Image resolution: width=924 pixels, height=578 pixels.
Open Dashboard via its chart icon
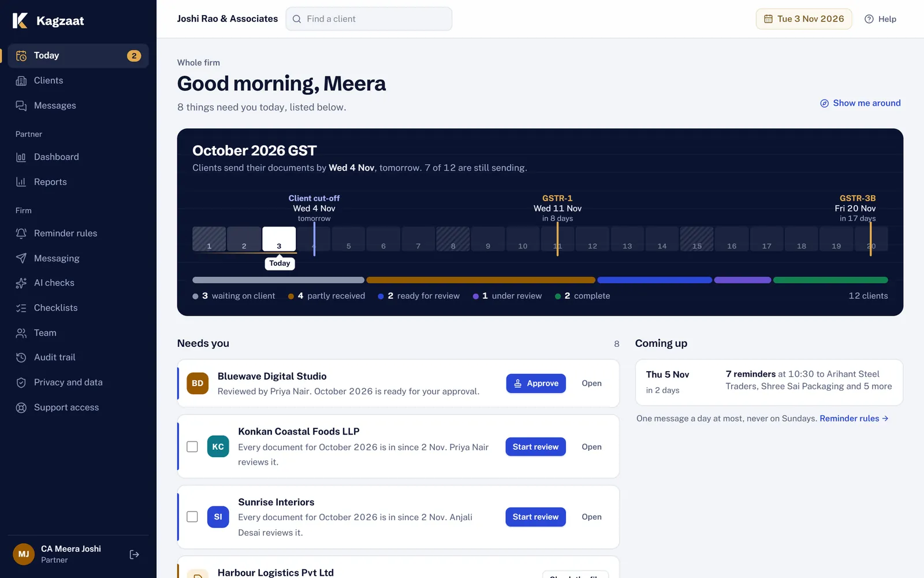[21, 157]
